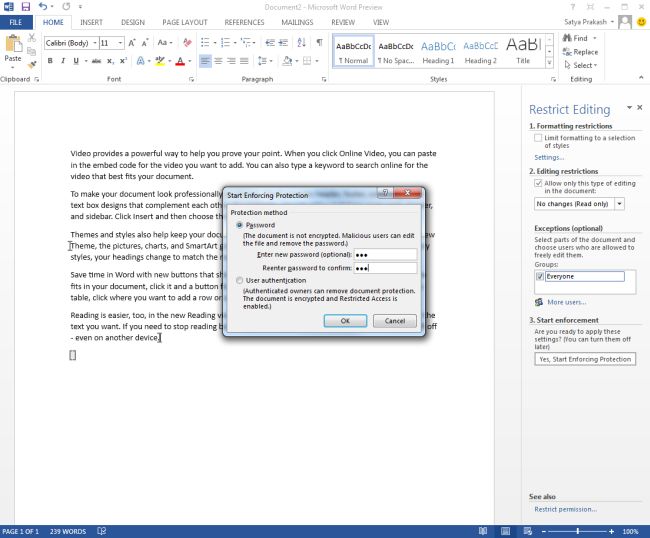The width and height of the screenshot is (650, 538).
Task: Click the 239 WORDS count in status bar
Action: (68, 531)
